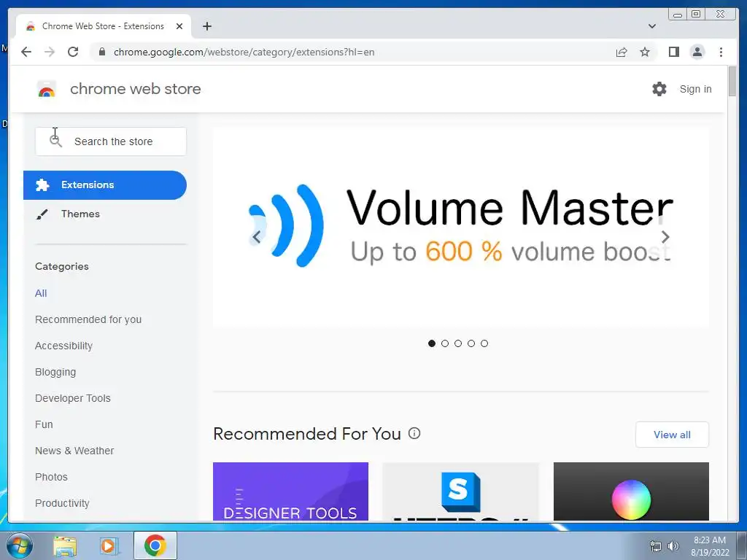The width and height of the screenshot is (747, 560).
Task: Switch to the Extensions section
Action: [105, 184]
